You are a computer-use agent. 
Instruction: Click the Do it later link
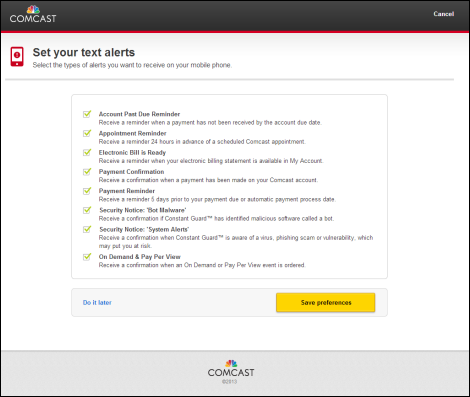pos(97,302)
